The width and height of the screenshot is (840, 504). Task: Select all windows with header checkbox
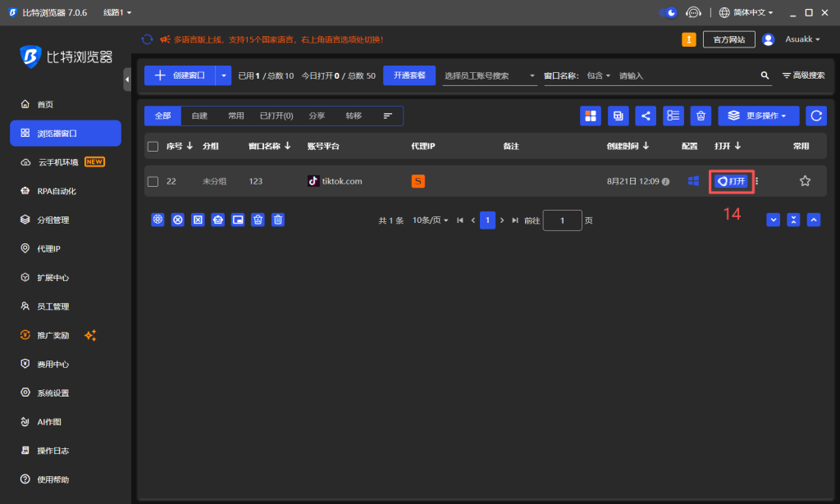[152, 146]
